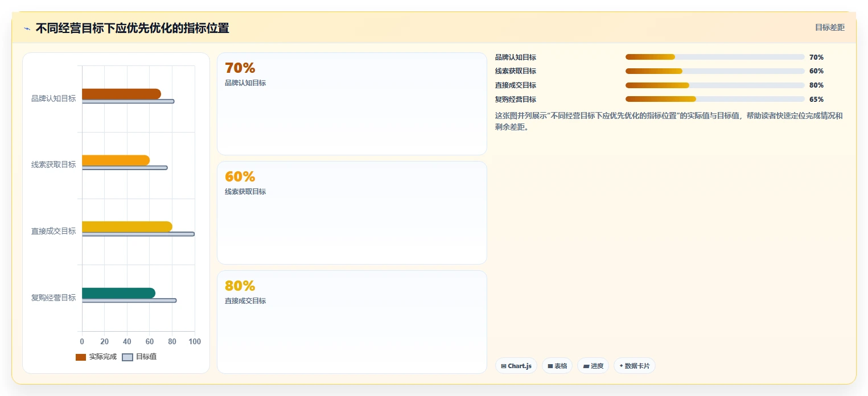The image size is (868, 396).
Task: Click the 线索获取目标 y-axis label
Action: (54, 165)
